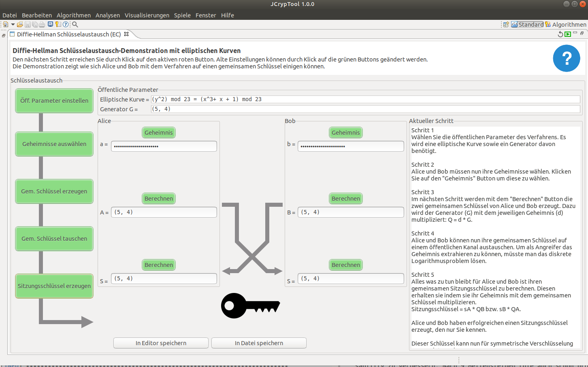The height and width of the screenshot is (367, 588).
Task: Click Bob's Geheimnis button
Action: (346, 133)
